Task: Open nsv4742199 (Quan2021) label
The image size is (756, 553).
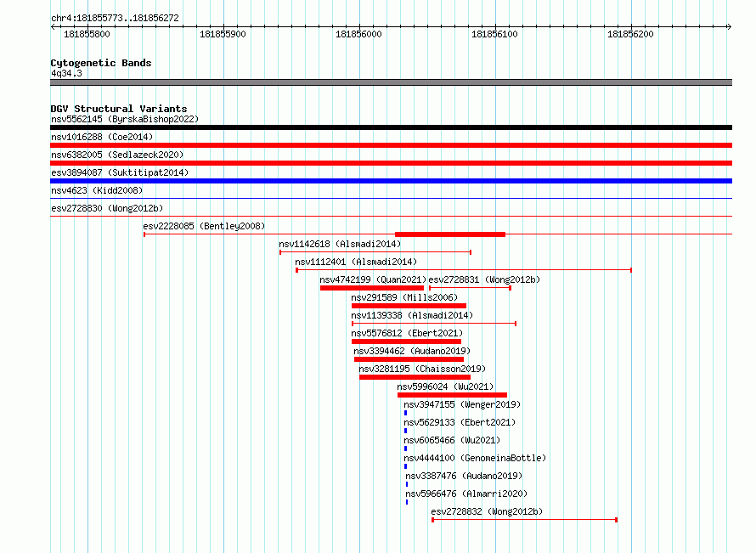Action: pyautogui.click(x=373, y=279)
